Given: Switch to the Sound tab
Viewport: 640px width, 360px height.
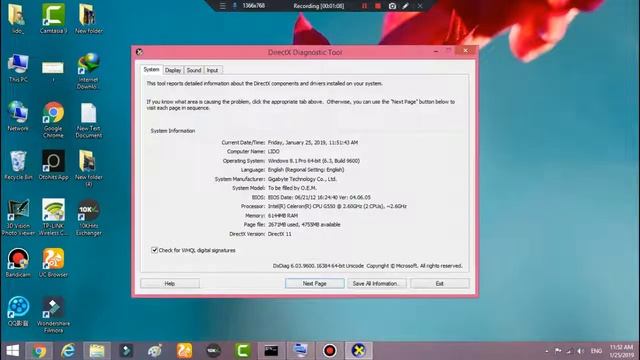Looking at the screenshot, I should tap(194, 70).
